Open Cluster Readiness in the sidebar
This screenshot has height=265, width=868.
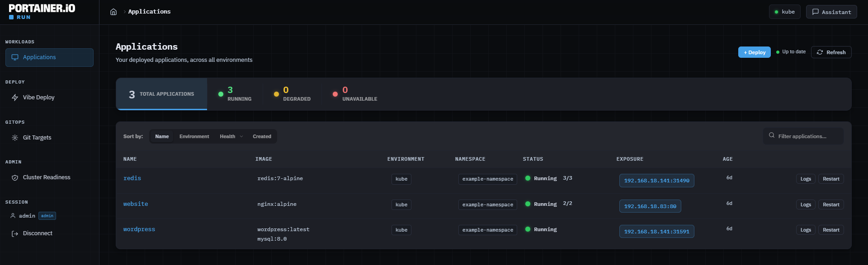[x=49, y=177]
